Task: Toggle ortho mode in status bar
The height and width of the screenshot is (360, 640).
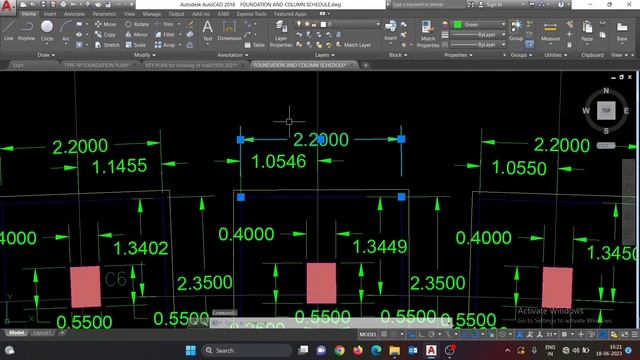Action: point(421,334)
